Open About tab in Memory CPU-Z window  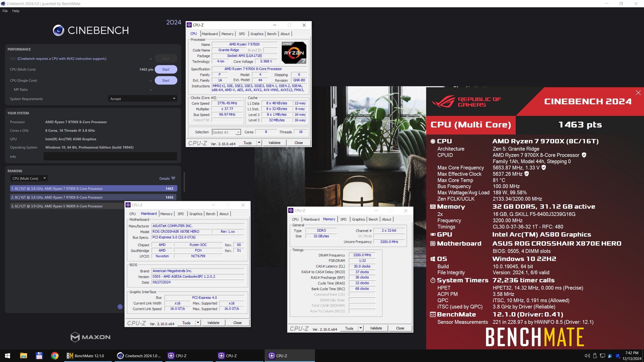[386, 219]
